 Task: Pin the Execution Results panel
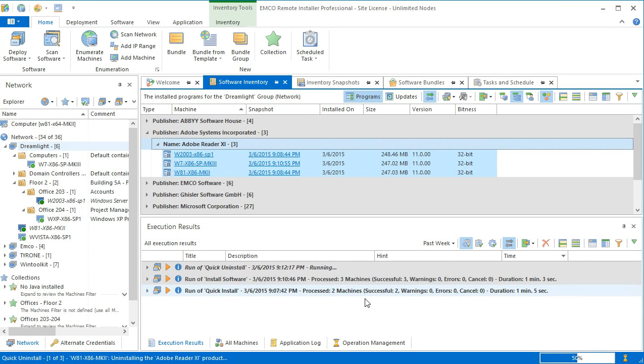click(624, 226)
